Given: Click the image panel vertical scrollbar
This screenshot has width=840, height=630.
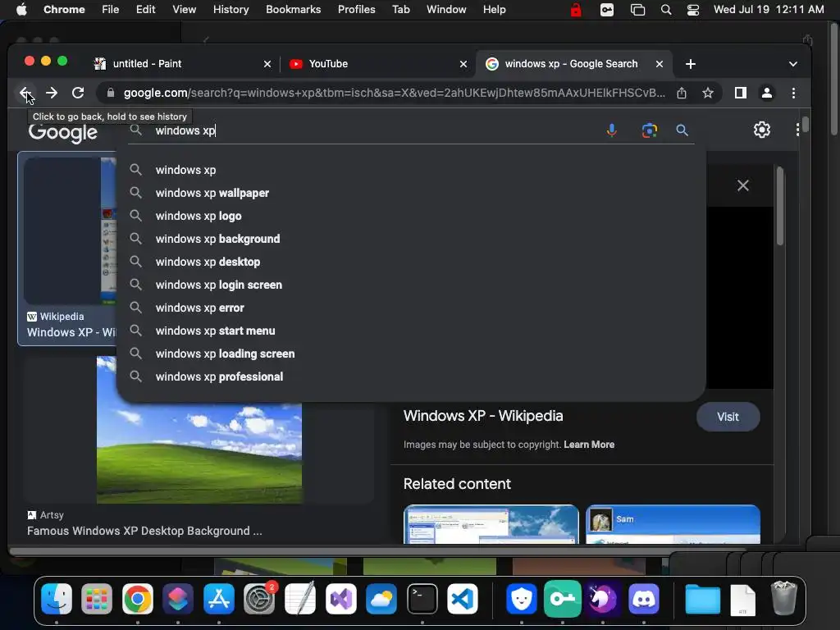Looking at the screenshot, I should point(780,207).
